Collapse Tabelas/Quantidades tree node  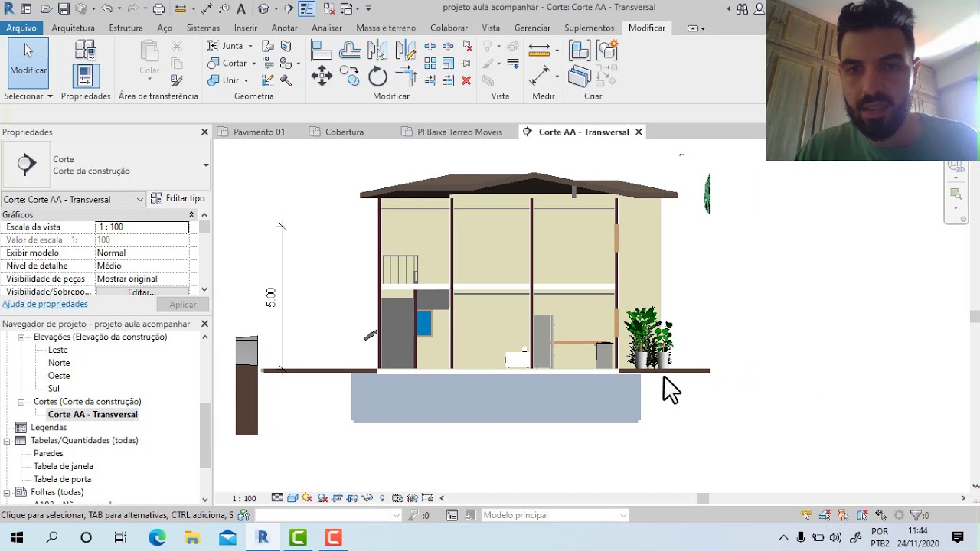pyautogui.click(x=7, y=440)
